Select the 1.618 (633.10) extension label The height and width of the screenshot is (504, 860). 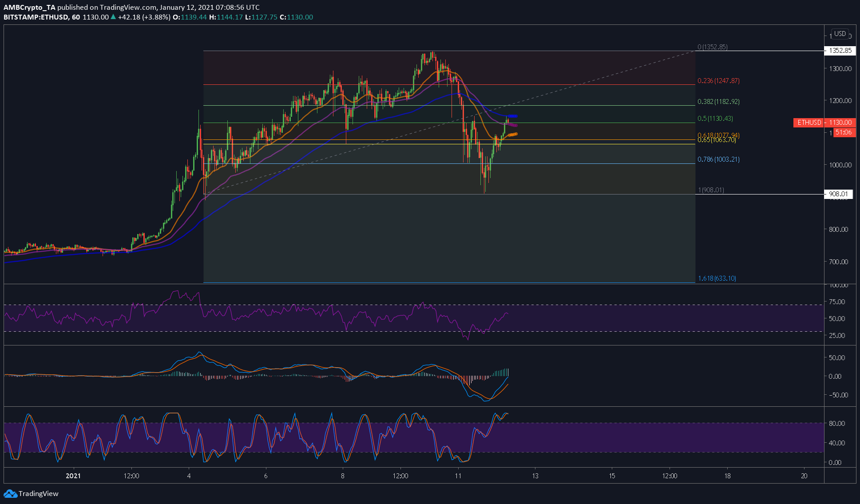(x=717, y=278)
